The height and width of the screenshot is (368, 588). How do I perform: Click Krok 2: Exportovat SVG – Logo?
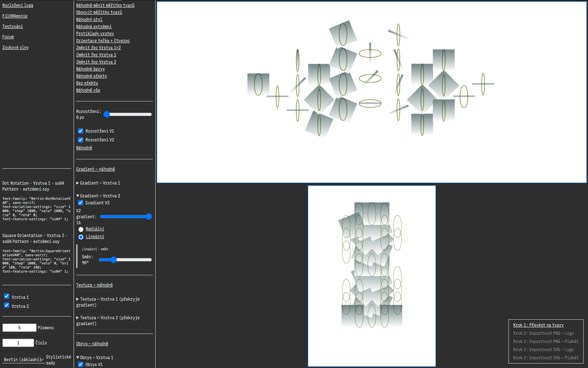tap(543, 349)
